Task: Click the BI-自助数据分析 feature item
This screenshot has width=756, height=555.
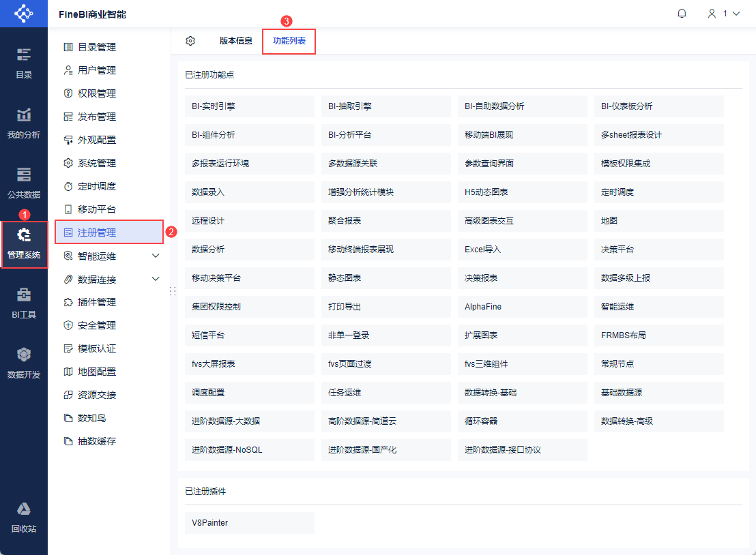Action: pyautogui.click(x=523, y=106)
